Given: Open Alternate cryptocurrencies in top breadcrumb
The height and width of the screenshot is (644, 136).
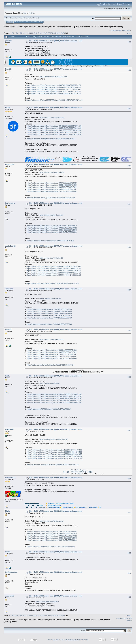Looking at the screenshot, I should pos(27,27).
